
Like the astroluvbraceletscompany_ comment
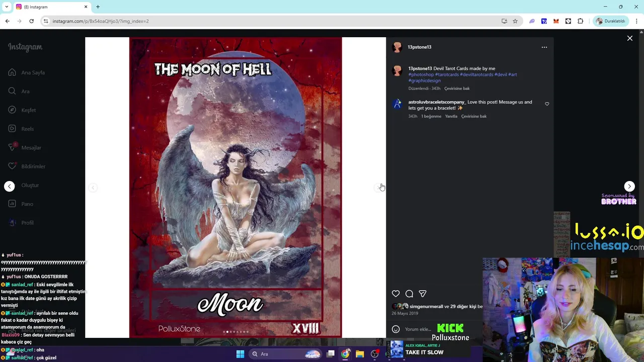(547, 104)
